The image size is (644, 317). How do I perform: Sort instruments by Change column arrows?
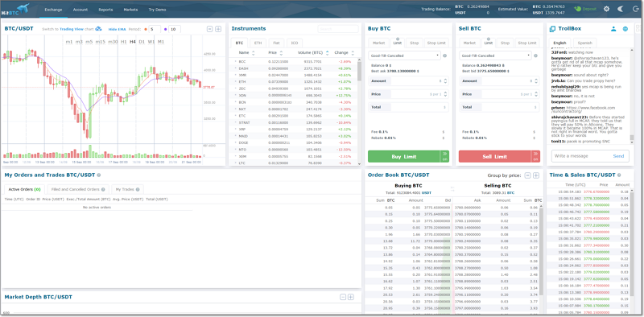pos(353,52)
